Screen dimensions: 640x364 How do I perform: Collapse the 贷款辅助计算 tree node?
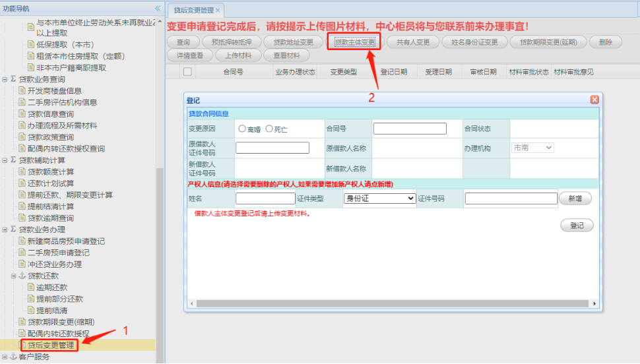point(5,160)
